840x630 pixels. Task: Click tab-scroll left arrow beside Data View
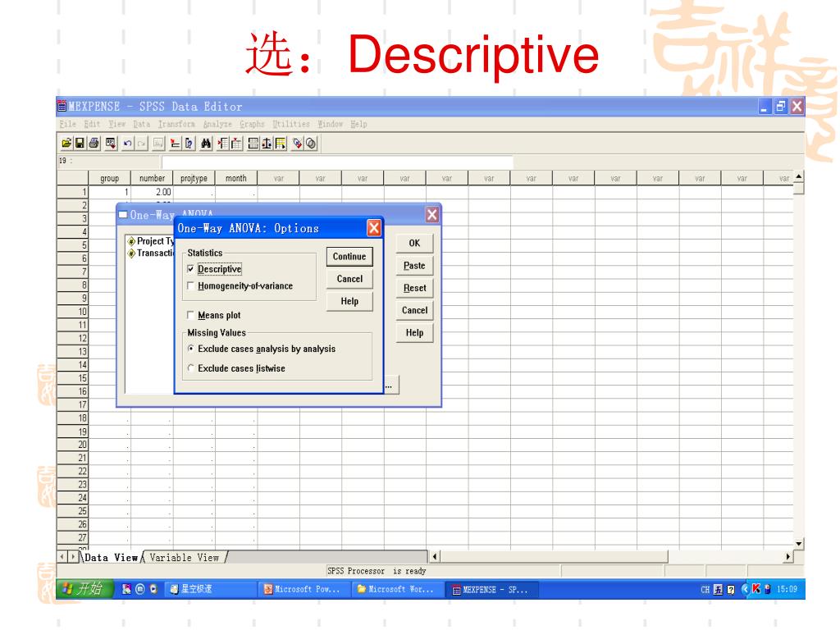(62, 557)
